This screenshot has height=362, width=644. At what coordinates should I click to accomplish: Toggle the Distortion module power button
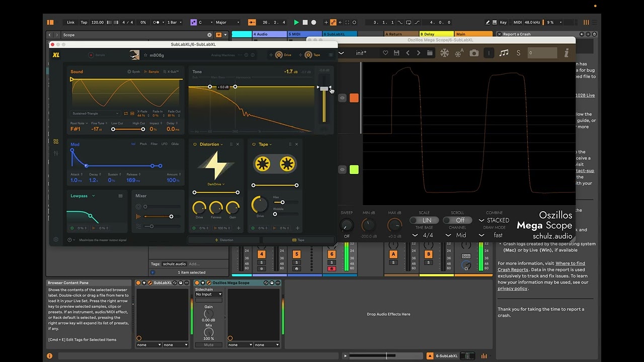[195, 144]
